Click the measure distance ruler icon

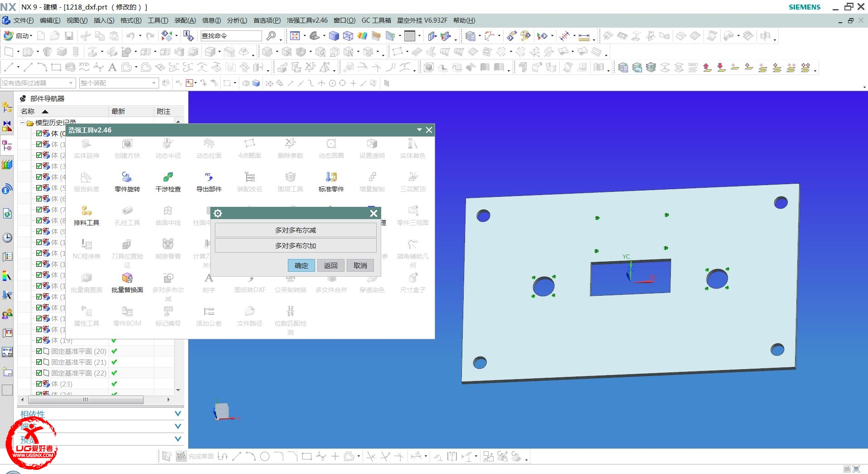tap(584, 37)
